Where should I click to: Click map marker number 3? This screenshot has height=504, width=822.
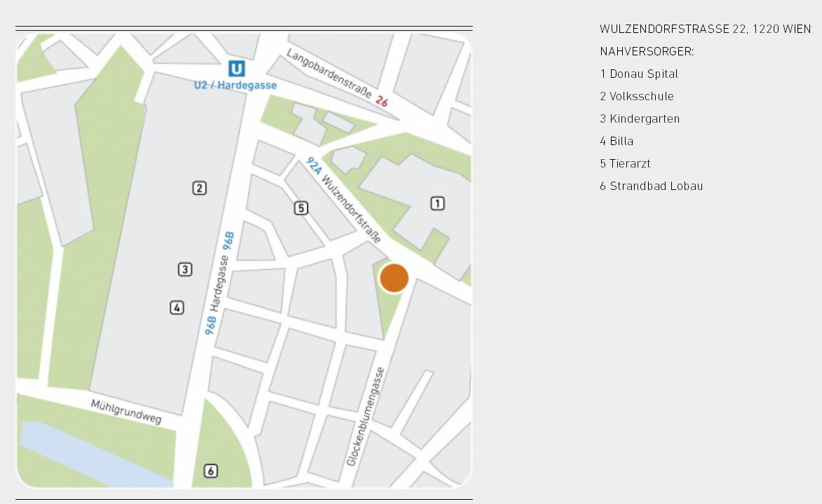click(x=184, y=269)
